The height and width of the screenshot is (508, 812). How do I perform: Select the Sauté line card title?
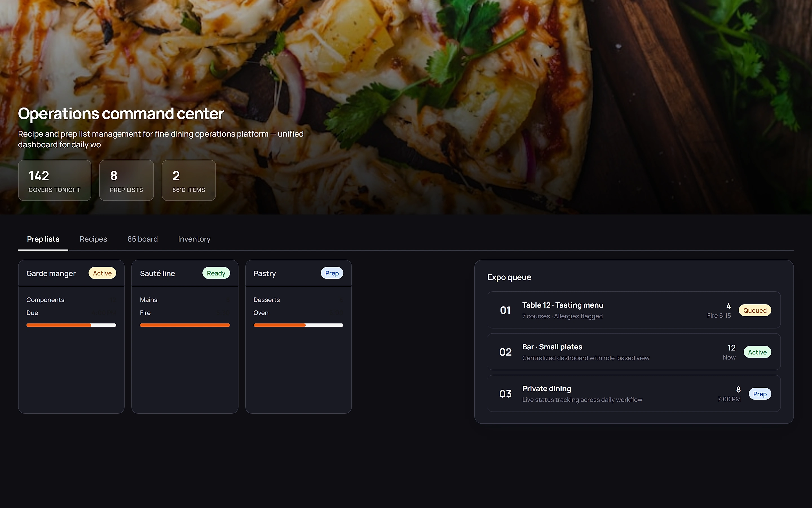[x=157, y=273]
